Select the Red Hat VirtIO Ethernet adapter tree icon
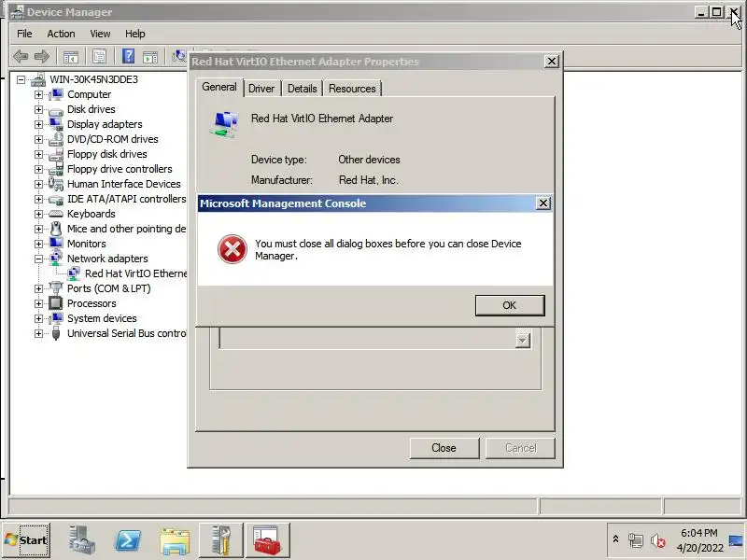This screenshot has height=560, width=747. point(74,273)
